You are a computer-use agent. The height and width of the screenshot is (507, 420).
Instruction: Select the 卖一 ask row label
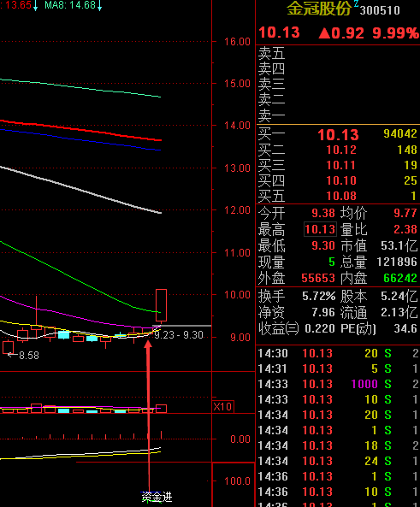[271, 115]
